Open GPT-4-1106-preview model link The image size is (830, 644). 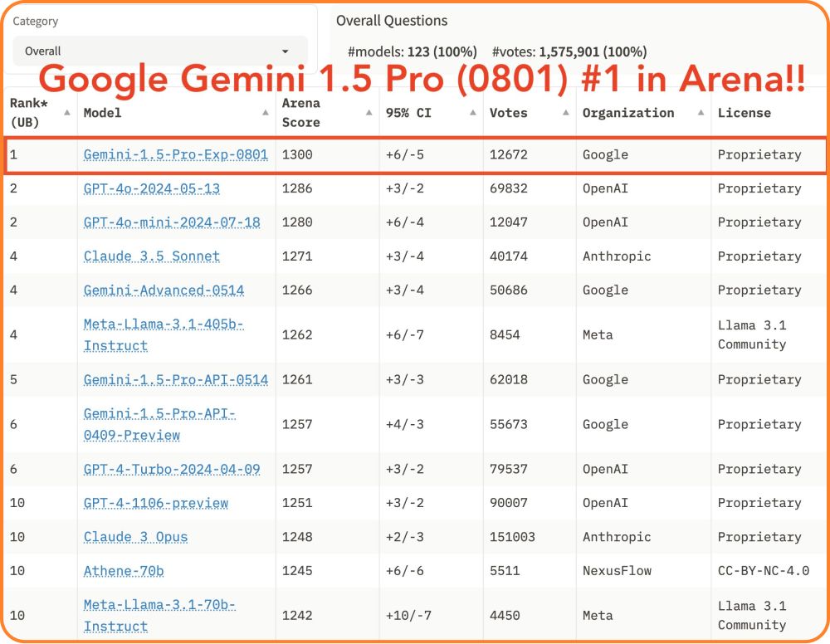pyautogui.click(x=156, y=503)
